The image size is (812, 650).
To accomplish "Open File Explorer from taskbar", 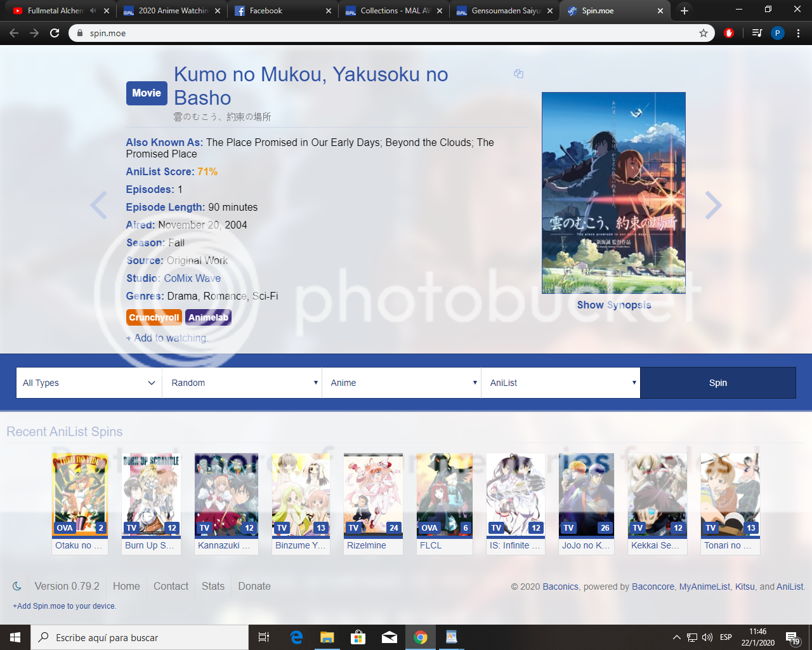I will point(327,637).
